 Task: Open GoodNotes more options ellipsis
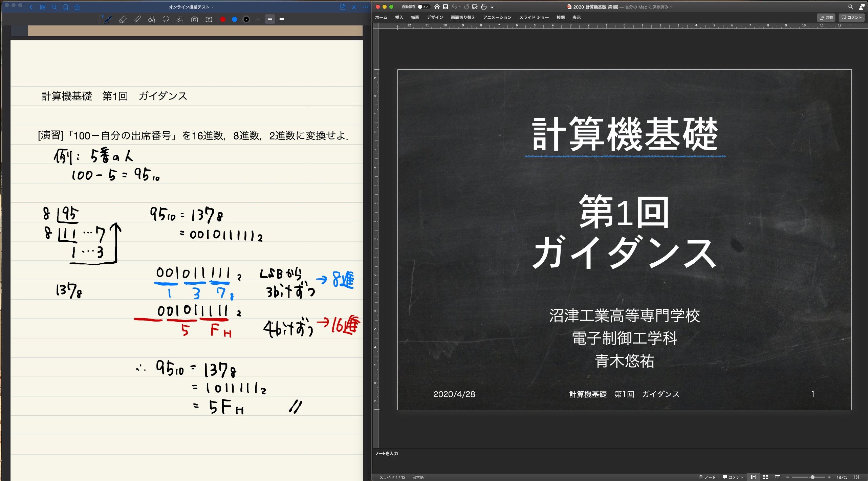[366, 7]
